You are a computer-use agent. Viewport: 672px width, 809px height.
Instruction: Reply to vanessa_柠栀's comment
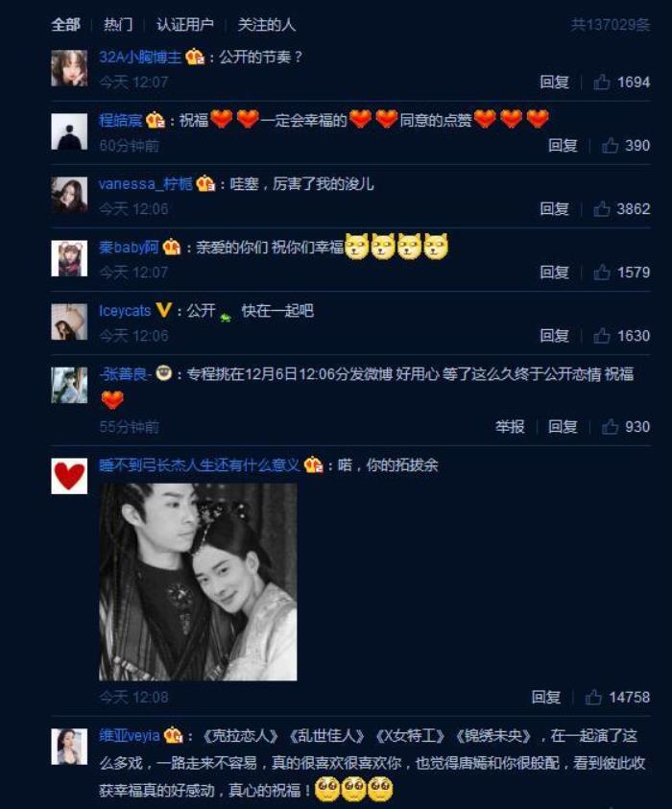[554, 209]
